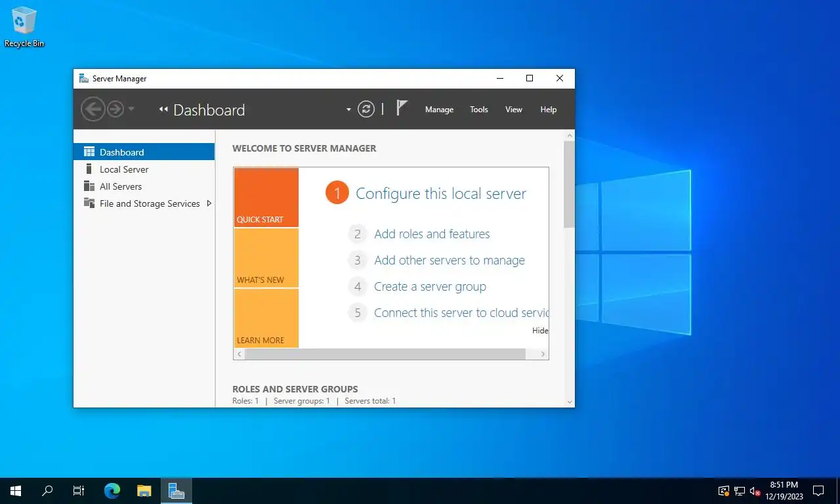
Task: Click the All Servers icon in sidebar
Action: (x=89, y=186)
